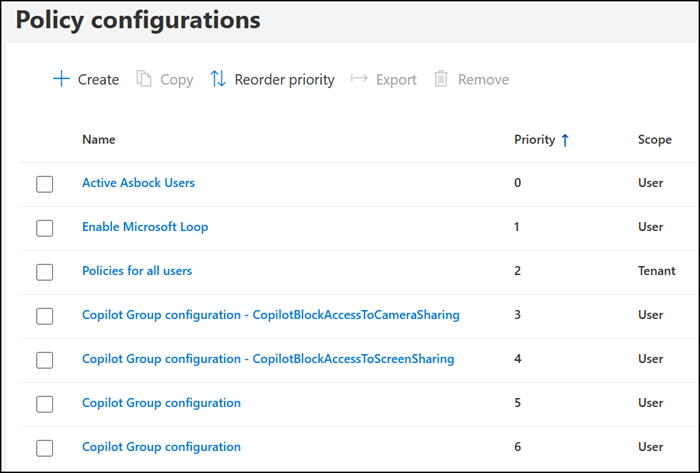
Task: Click the Remove trash can icon
Action: click(x=441, y=79)
